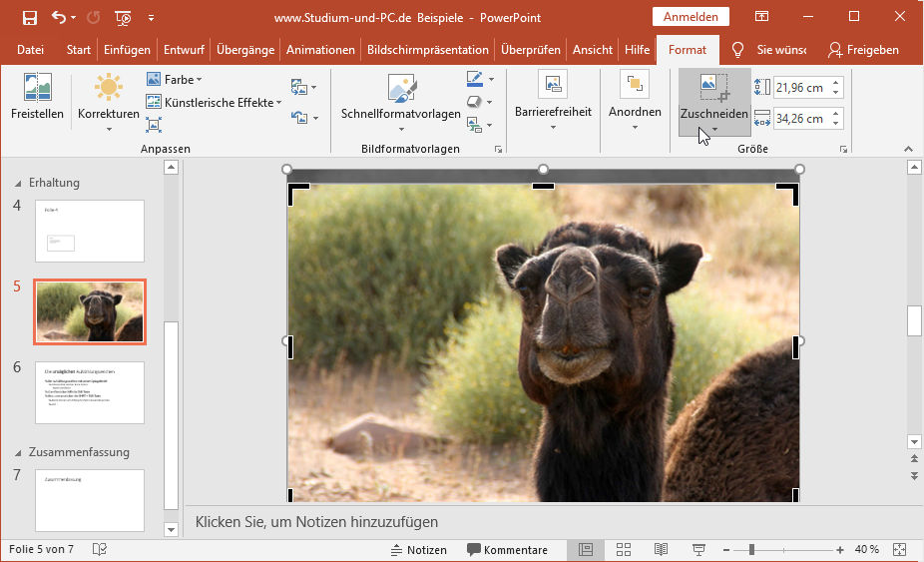The width and height of the screenshot is (924, 562).
Task: Collapse the Zusammenfassung section
Action: pos(18,453)
